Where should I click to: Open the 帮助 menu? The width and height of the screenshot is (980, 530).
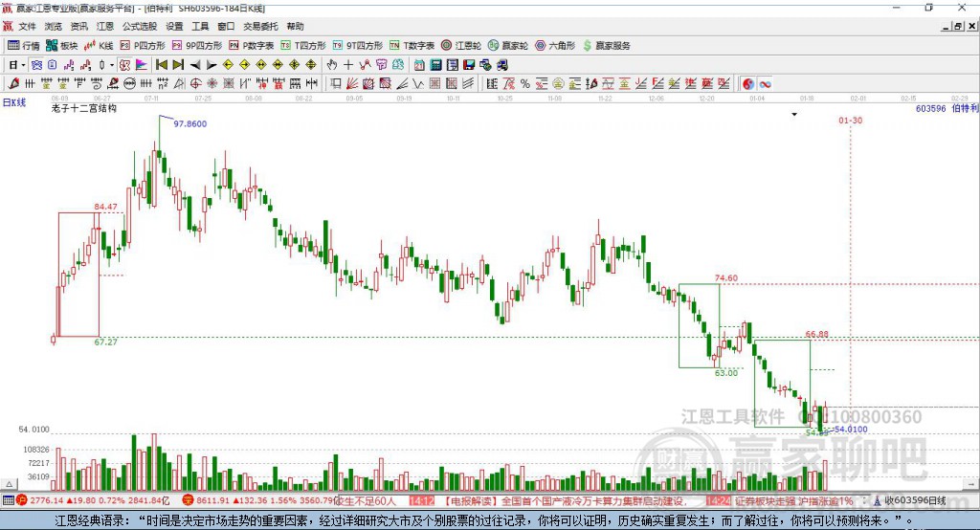pyautogui.click(x=295, y=26)
